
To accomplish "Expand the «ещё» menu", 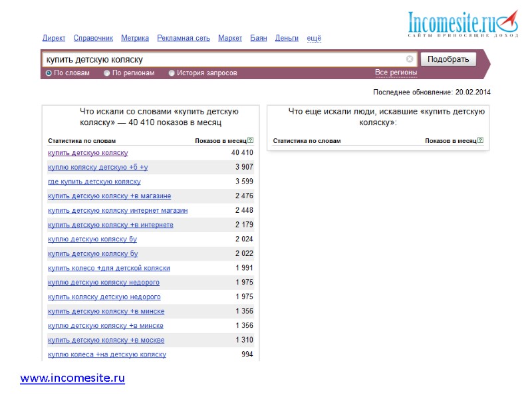I will point(313,38).
